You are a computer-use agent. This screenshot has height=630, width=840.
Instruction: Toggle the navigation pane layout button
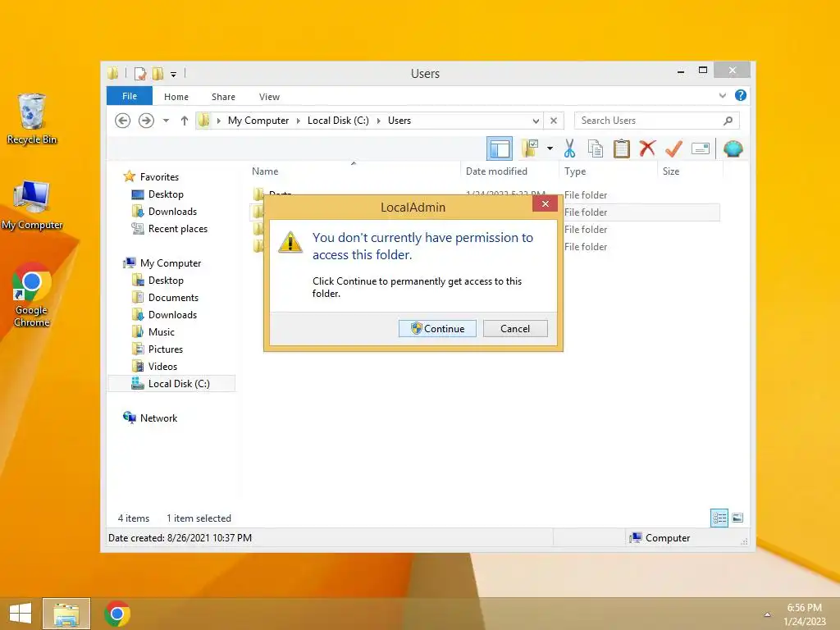pyautogui.click(x=500, y=148)
